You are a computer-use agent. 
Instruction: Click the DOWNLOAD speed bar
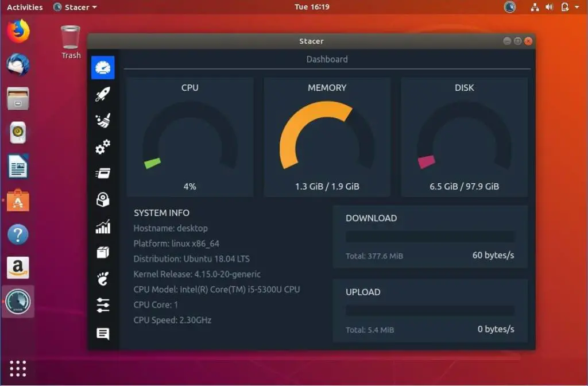point(430,237)
